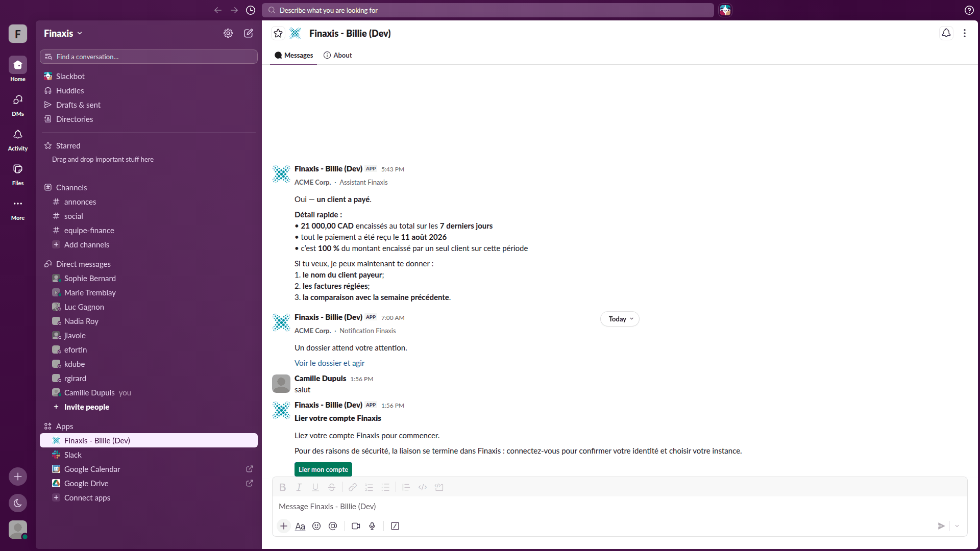Click the Lier mon compte button
The width and height of the screenshot is (980, 551).
click(323, 469)
